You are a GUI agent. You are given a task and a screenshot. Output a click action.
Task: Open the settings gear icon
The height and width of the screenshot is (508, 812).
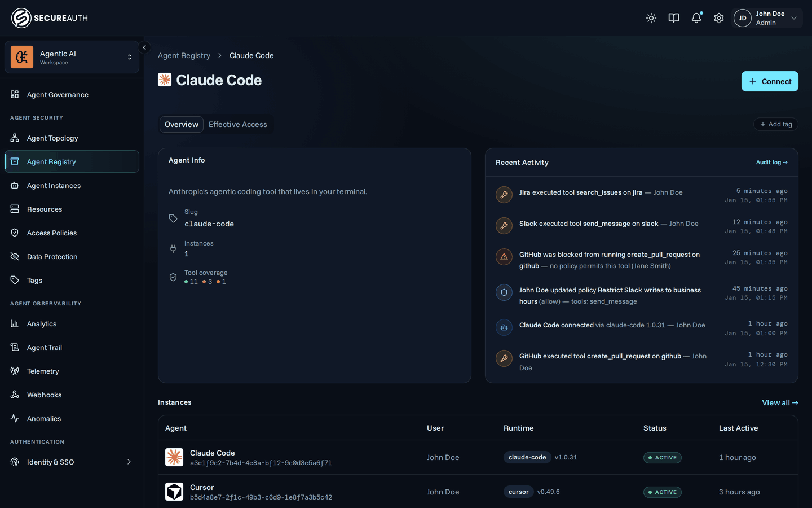coord(719,18)
